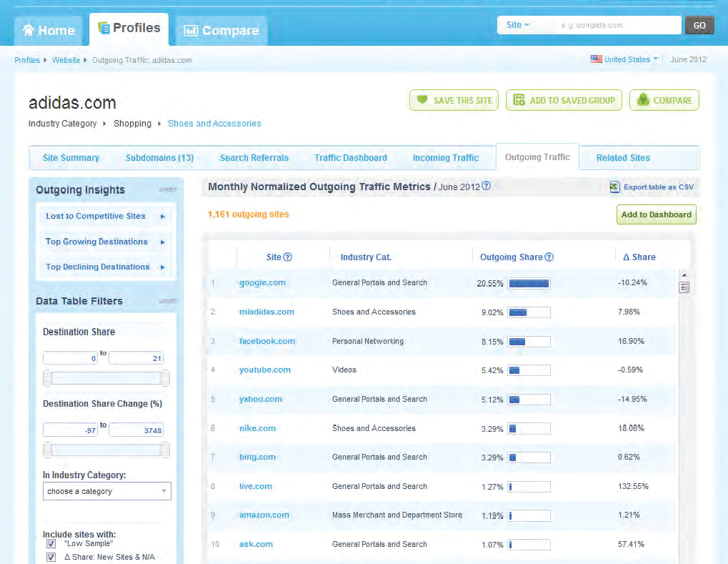Click the Export CSV spreadsheet icon

pos(614,187)
